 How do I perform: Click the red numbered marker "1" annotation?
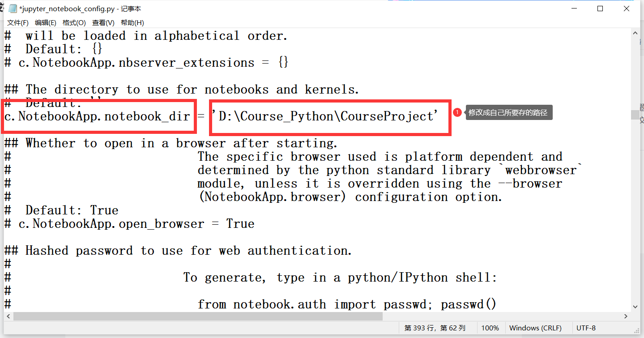(x=457, y=112)
